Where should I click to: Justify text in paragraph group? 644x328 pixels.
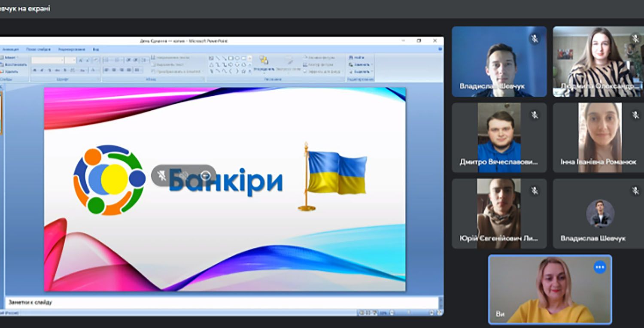[x=129, y=70]
